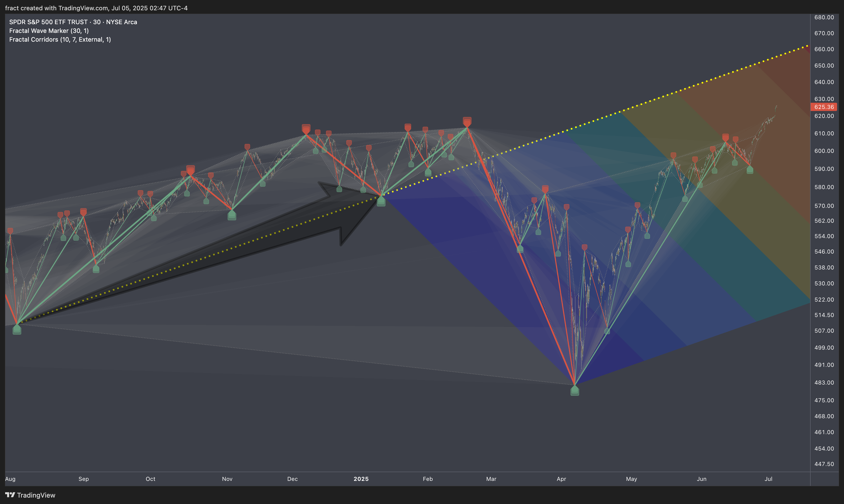Click the 483.00 price axis label
This screenshot has height=504, width=844.
tap(824, 383)
